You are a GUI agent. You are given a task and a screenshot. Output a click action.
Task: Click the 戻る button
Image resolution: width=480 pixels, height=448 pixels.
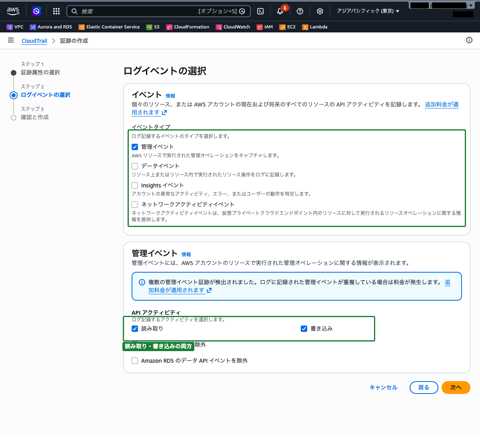(424, 388)
